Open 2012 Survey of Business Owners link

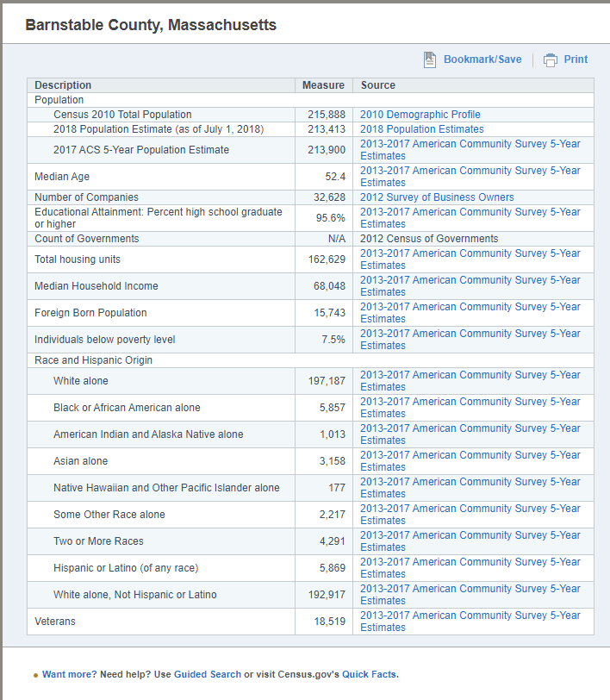tap(437, 197)
